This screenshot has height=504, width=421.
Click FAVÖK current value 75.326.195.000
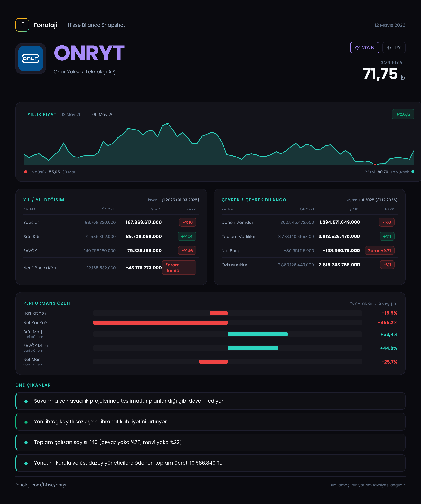click(144, 250)
